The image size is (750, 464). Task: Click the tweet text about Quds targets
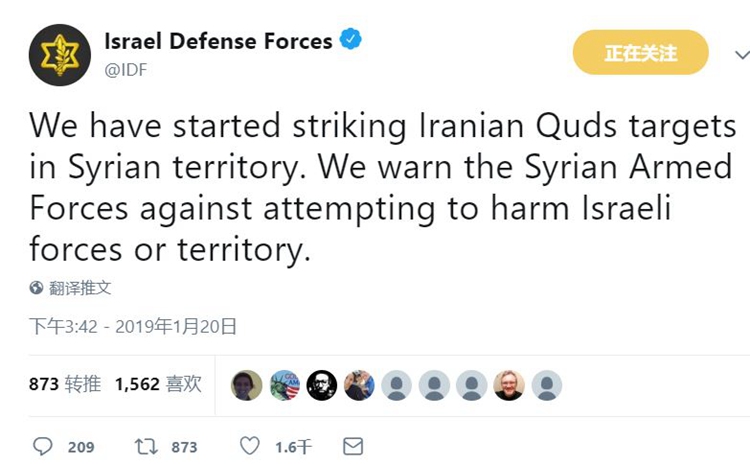coord(380,187)
